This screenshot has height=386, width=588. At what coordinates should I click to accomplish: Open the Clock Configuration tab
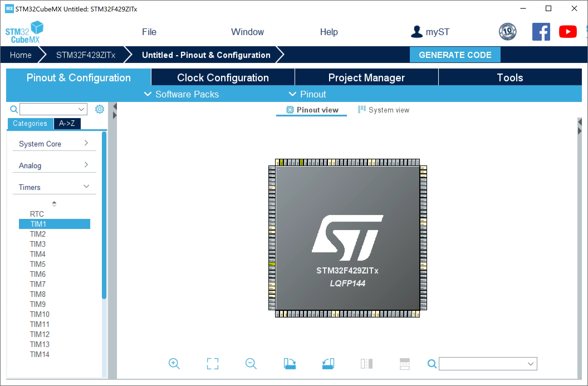coord(223,77)
